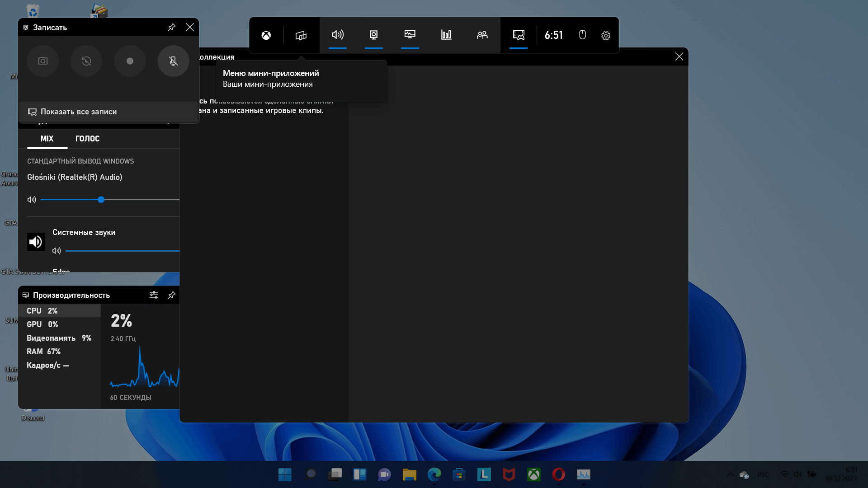Open Windows Start menu on taskbar
Viewport: 868px width, 488px height.
(x=285, y=474)
